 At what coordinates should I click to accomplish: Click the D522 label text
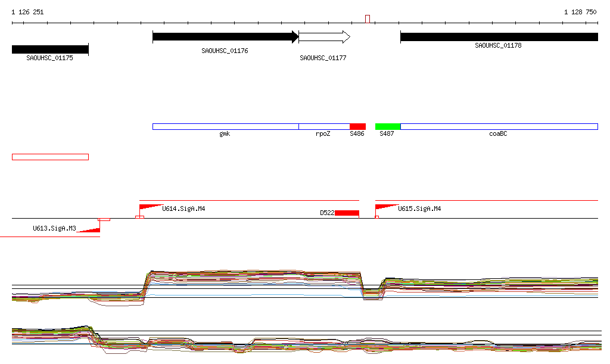[x=327, y=213]
